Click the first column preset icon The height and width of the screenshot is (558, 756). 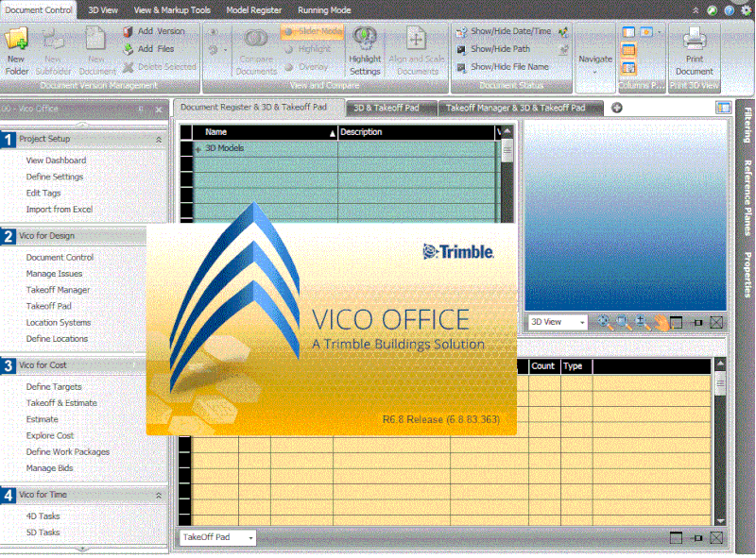(x=628, y=32)
